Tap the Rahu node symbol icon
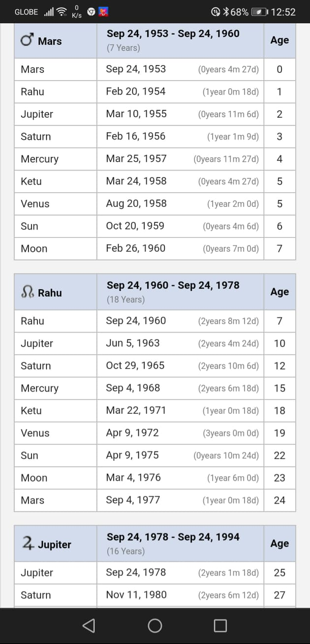 tap(28, 293)
